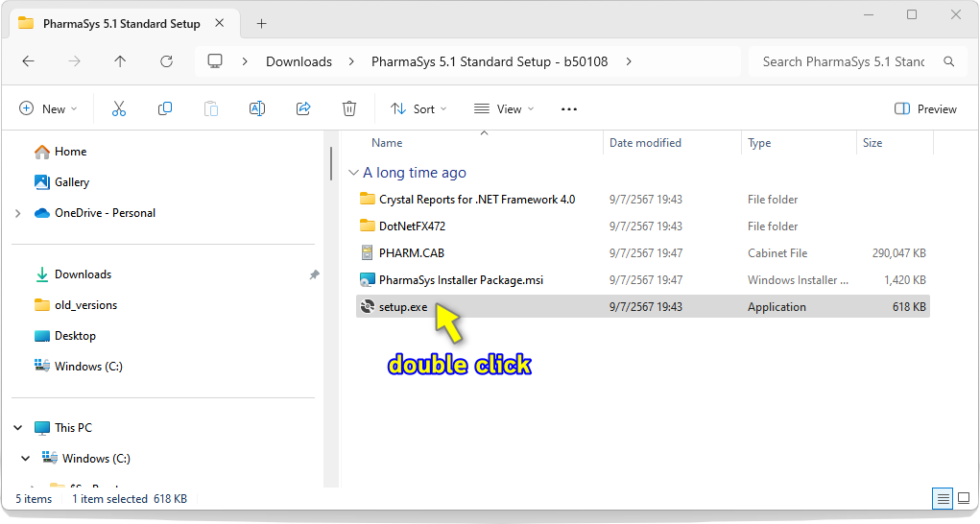This screenshot has height=524, width=980.
Task: Open the Sort dropdown menu
Action: 418,108
